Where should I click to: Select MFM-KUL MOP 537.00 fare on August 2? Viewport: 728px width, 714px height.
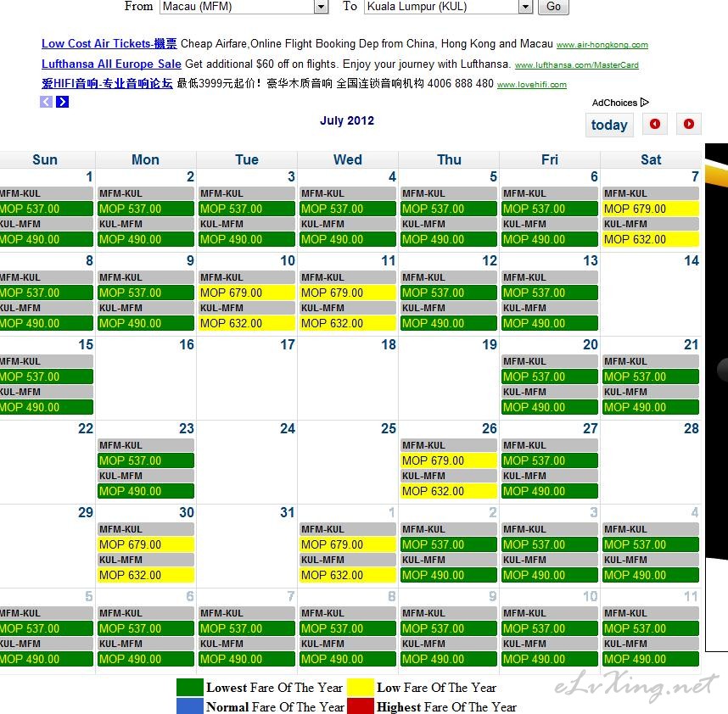pyautogui.click(x=449, y=544)
